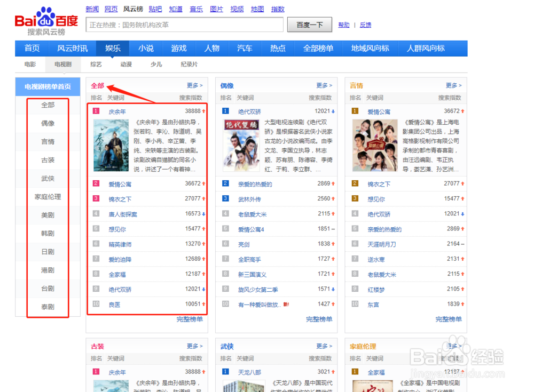Click the 反馈 link
This screenshot has width=534, height=392.
(x=365, y=25)
